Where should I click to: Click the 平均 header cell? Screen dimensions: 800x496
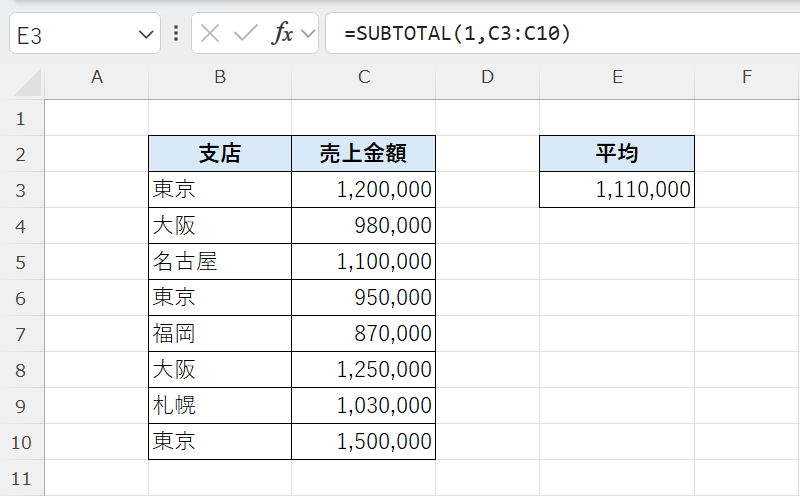click(617, 154)
